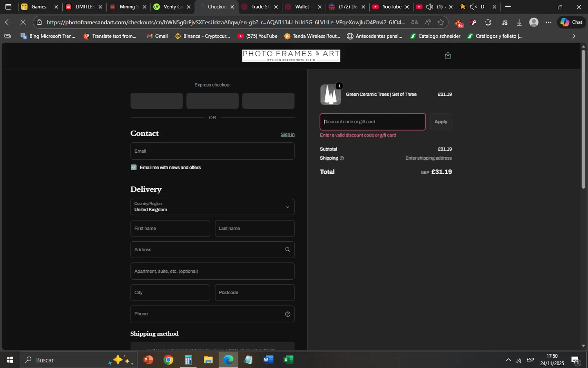The width and height of the screenshot is (588, 368).
Task: Open the Windows notification center icon
Action: 575,360
